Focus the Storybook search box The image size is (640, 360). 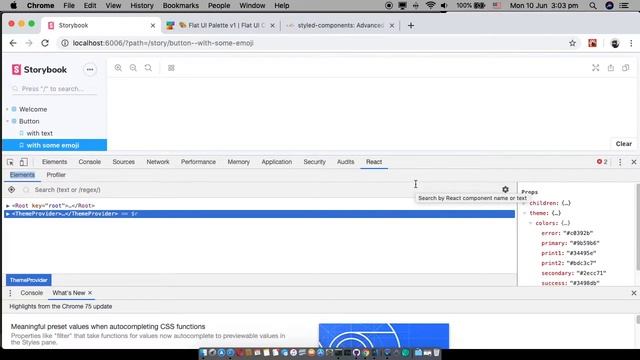point(54,89)
